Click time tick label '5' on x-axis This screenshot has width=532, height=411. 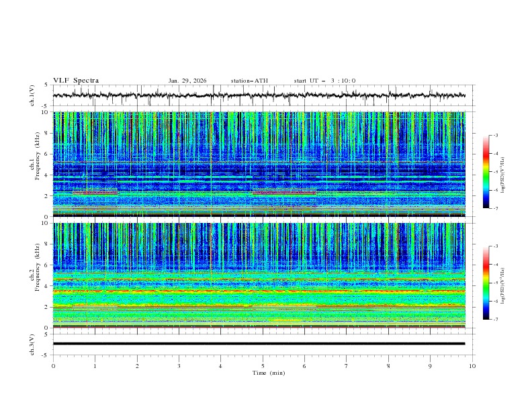263,366
